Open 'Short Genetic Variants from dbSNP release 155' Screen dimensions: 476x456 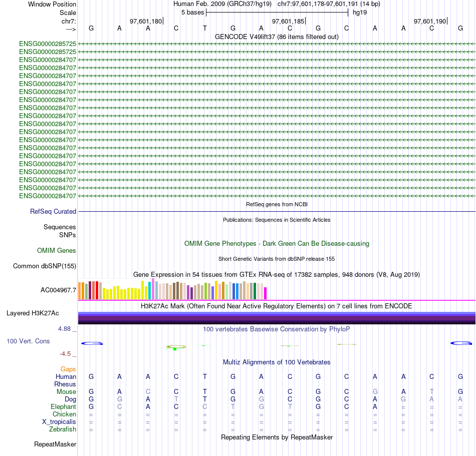pos(277,259)
